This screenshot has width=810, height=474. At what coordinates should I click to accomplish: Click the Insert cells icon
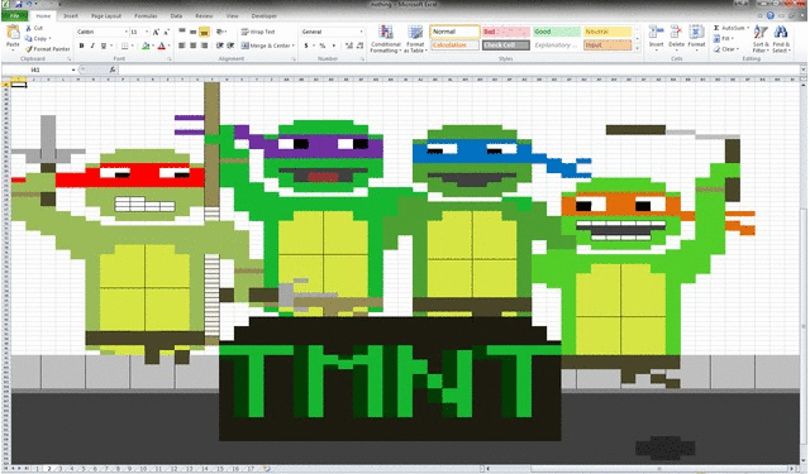point(656,37)
